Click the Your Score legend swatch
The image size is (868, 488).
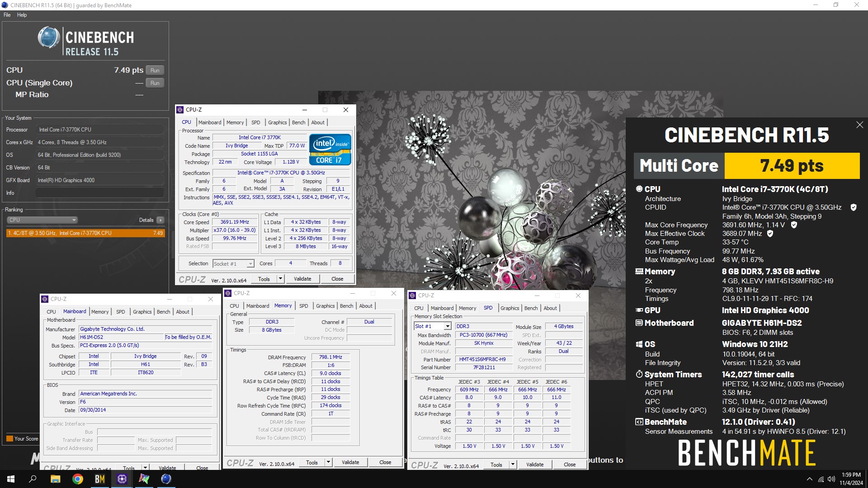click(x=9, y=439)
